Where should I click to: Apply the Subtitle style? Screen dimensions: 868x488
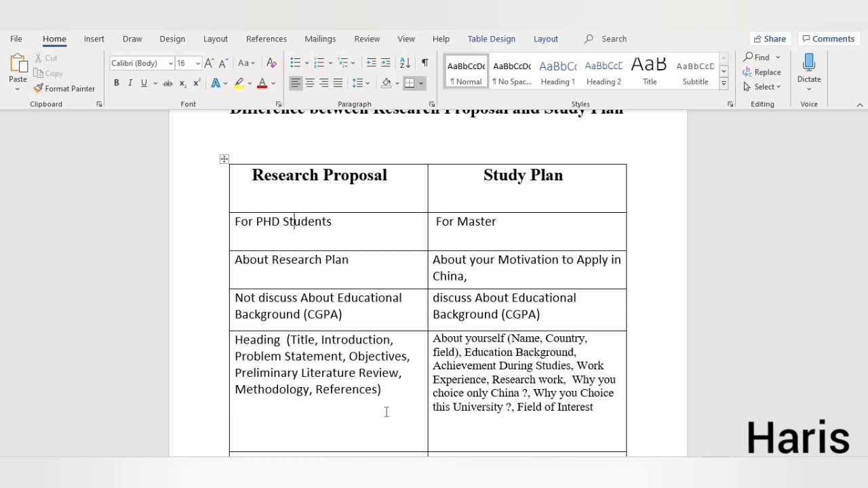click(695, 73)
